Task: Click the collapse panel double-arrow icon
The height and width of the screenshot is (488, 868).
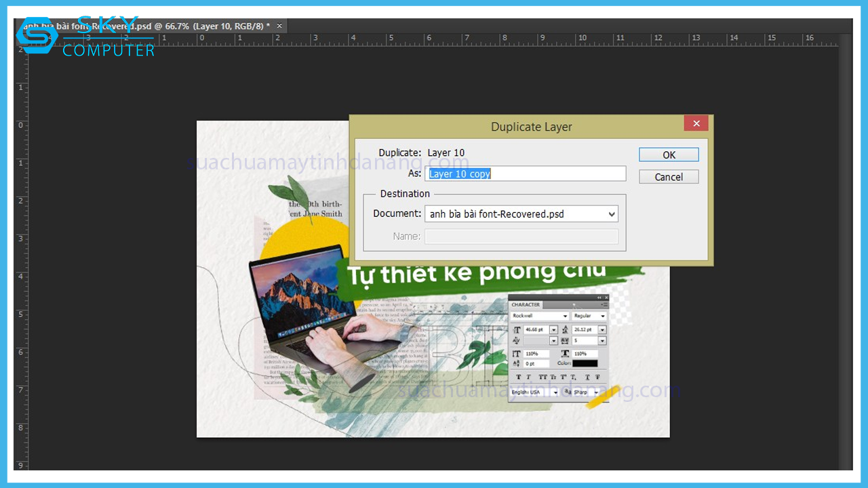Action: click(599, 298)
